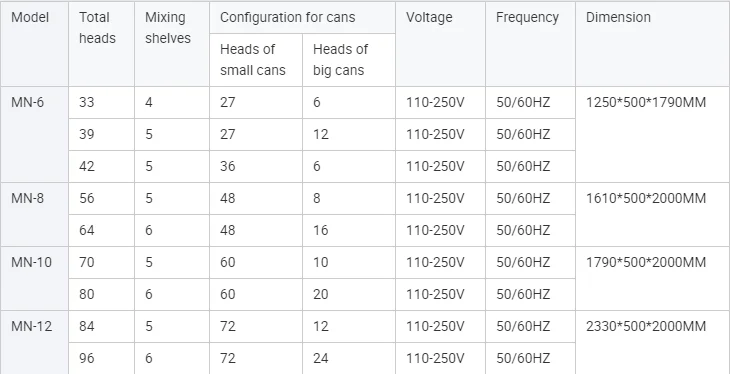Select the 2330*500*2000MM dimension cell
Screen dimensions: 730x374
tap(653, 342)
